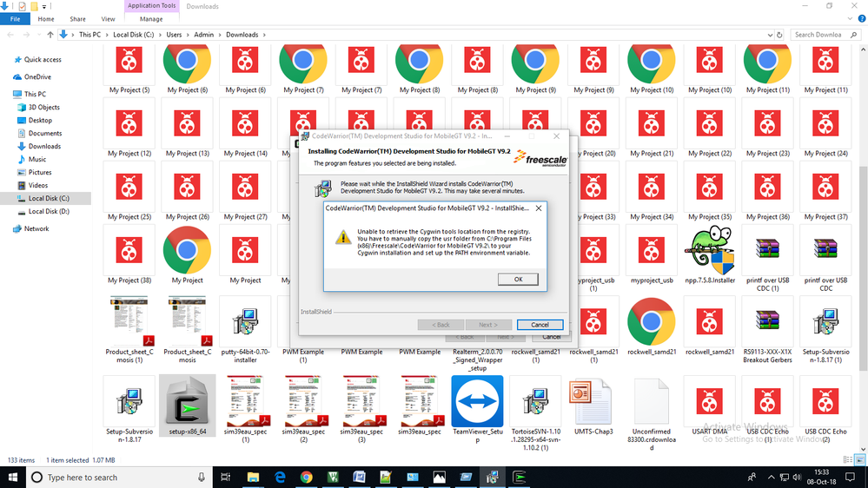Screen dimensions: 868x488
Task: Open Windows Start menu
Action: 13,477
